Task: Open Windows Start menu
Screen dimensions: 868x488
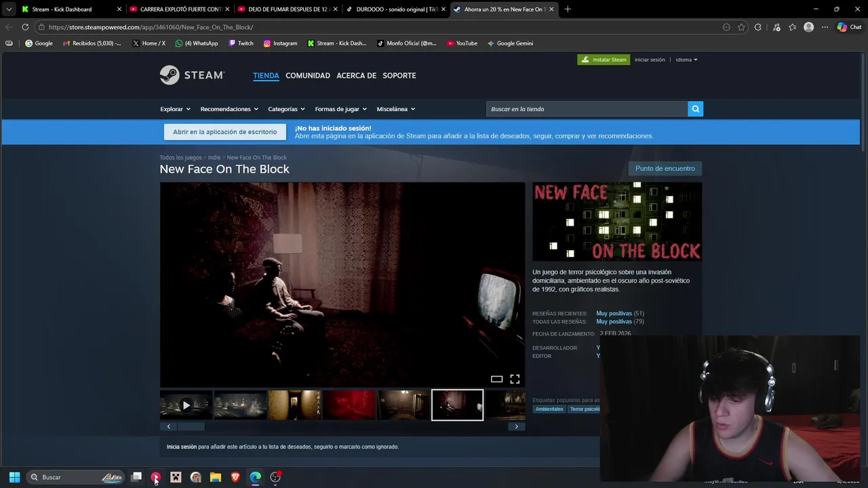Action: tap(14, 477)
